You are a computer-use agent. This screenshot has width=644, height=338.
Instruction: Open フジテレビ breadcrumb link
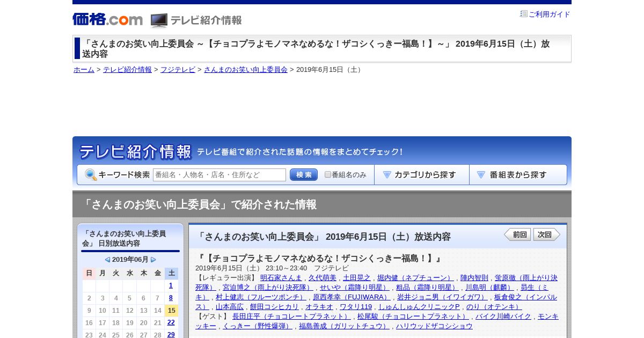point(178,70)
